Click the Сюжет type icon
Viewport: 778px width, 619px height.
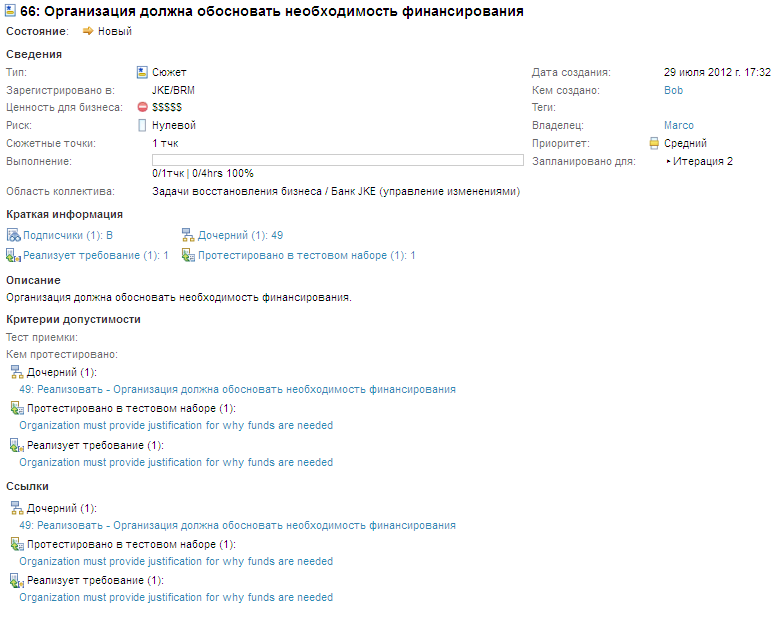pyautogui.click(x=142, y=72)
